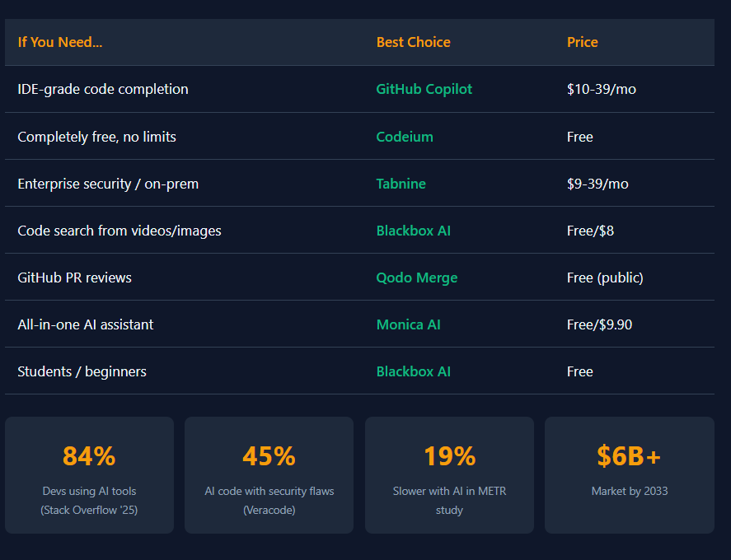The width and height of the screenshot is (731, 560).
Task: Click the 19% slower METR study card
Action: [449, 474]
